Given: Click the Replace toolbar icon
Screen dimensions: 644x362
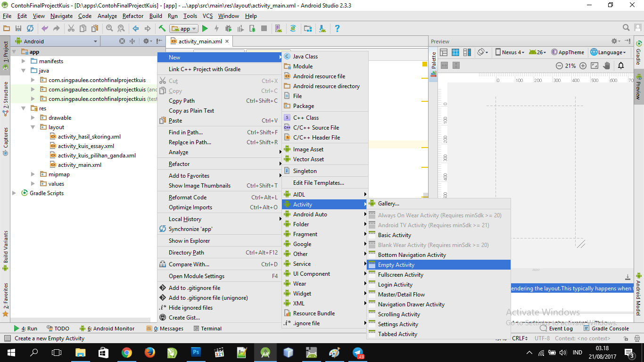Looking at the screenshot, I should tap(121, 29).
